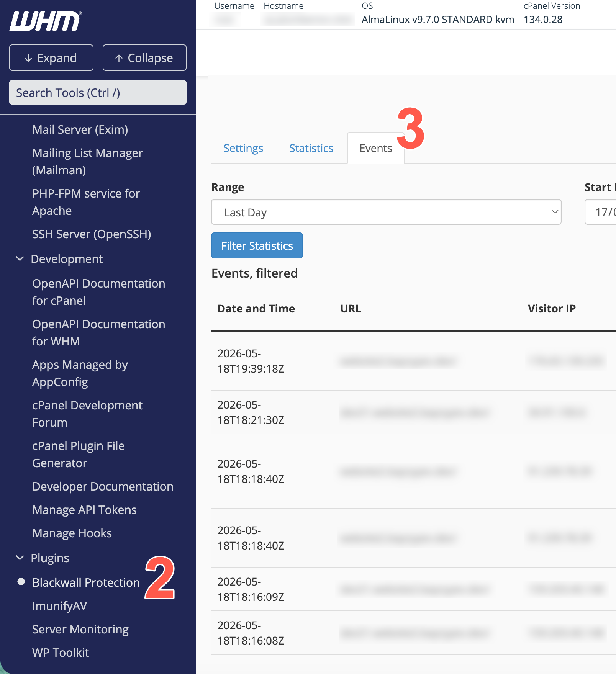This screenshot has width=616, height=674.
Task: Click the URL column header
Action: pyautogui.click(x=351, y=309)
